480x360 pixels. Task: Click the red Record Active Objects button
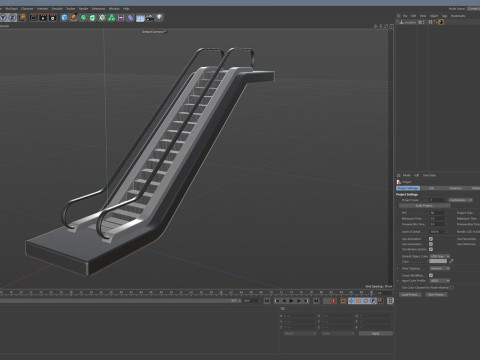(333, 301)
